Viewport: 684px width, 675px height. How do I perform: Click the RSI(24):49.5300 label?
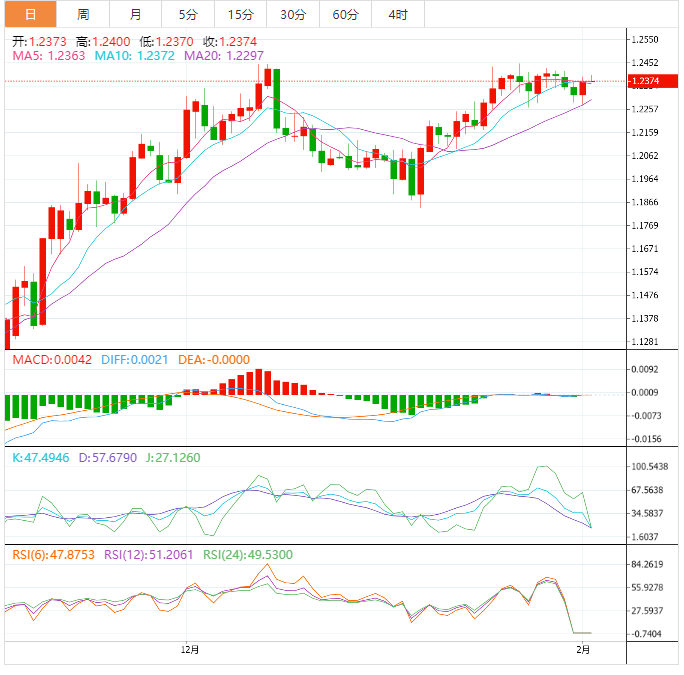tap(248, 555)
